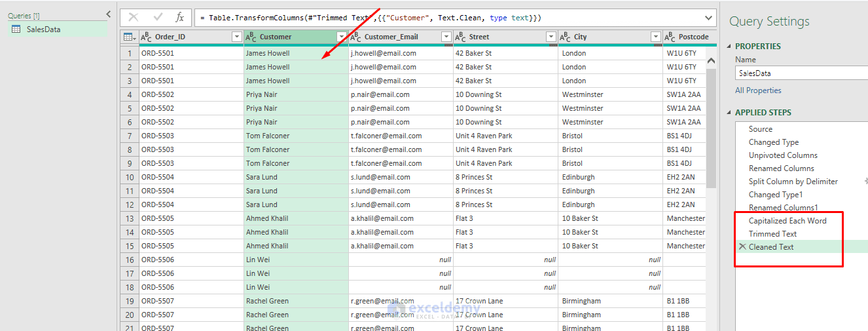Open the City column filter dropdown
This screenshot has width=868, height=331.
click(656, 37)
